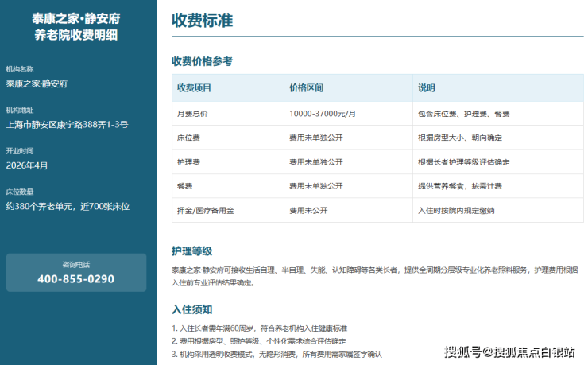Click the 入住须知 section heading
Screen dimensions: 588x365
pyautogui.click(x=192, y=309)
